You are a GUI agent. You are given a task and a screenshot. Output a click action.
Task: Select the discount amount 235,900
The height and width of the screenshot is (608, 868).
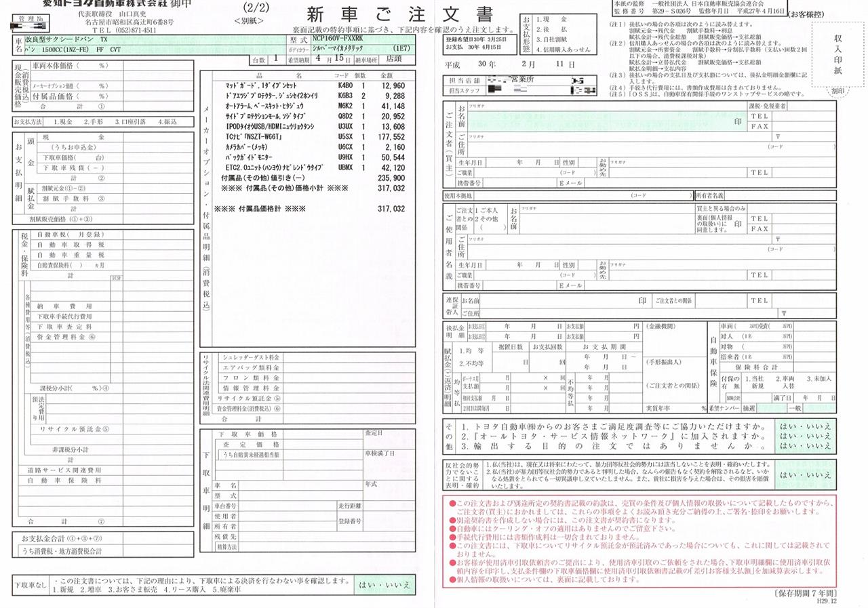tap(391, 178)
